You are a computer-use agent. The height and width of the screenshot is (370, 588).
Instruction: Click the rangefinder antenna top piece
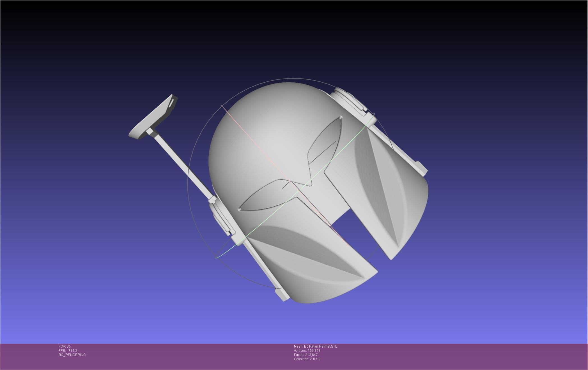[153, 117]
